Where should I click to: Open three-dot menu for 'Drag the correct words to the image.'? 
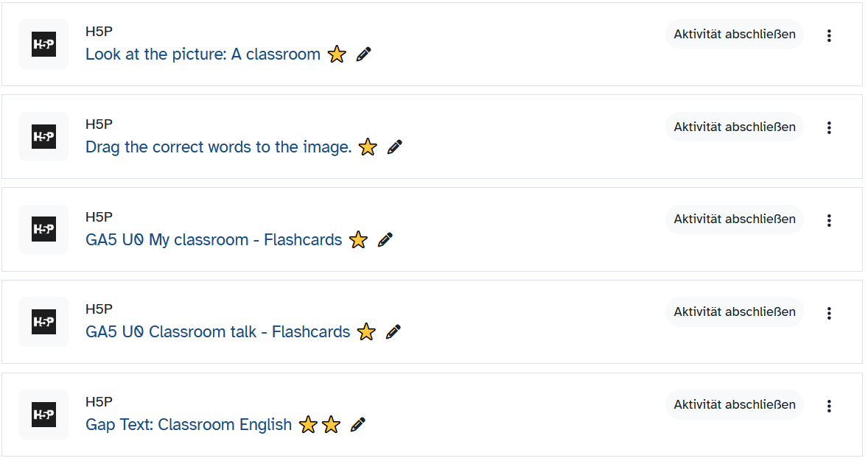(x=829, y=128)
